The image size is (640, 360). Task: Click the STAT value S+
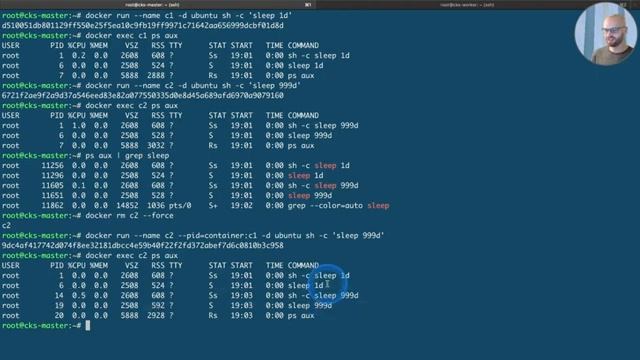[x=213, y=205]
